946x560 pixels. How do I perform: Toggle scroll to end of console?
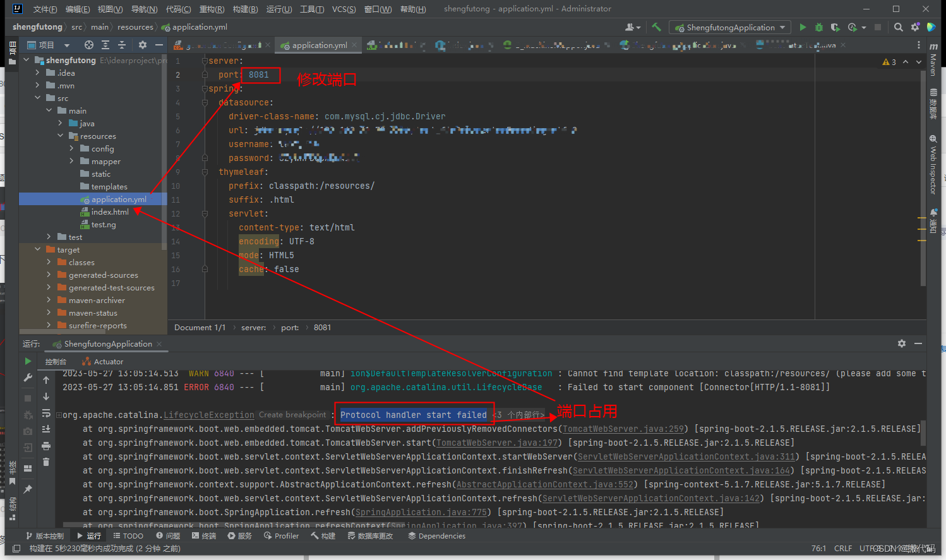(46, 429)
